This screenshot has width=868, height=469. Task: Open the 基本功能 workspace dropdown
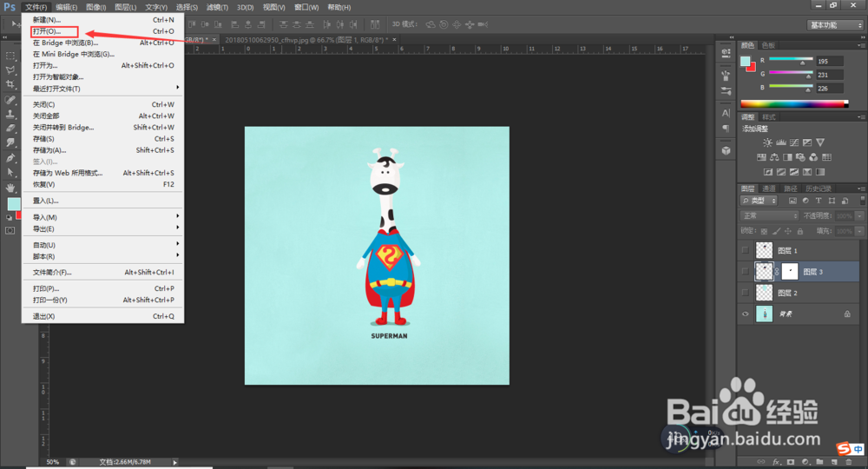click(835, 25)
